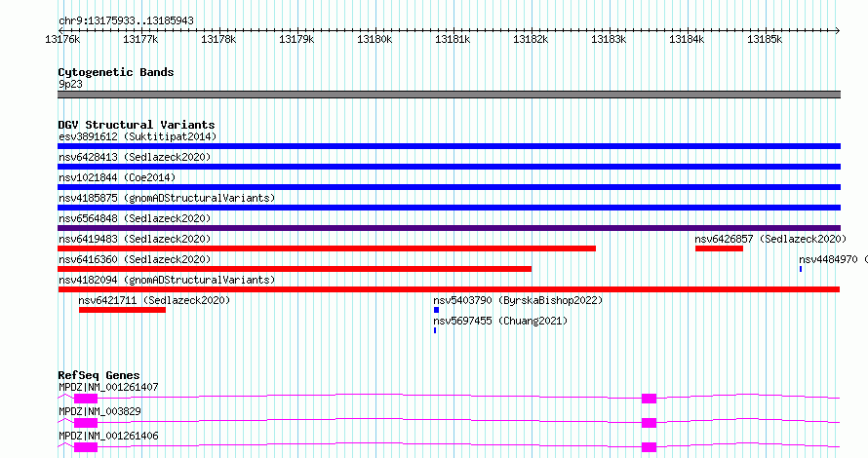
Task: Click the left exon of MPDZ|NM_001261407
Action: tap(86, 399)
